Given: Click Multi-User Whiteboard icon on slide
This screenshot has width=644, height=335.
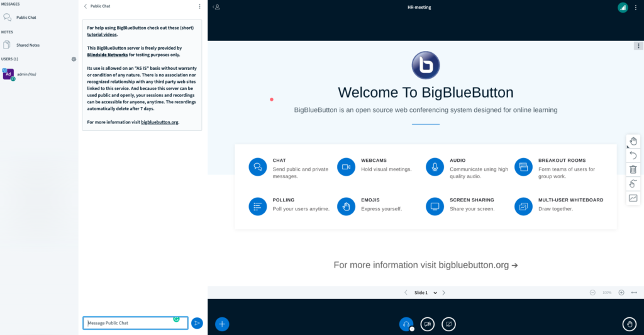Looking at the screenshot, I should click(523, 207).
